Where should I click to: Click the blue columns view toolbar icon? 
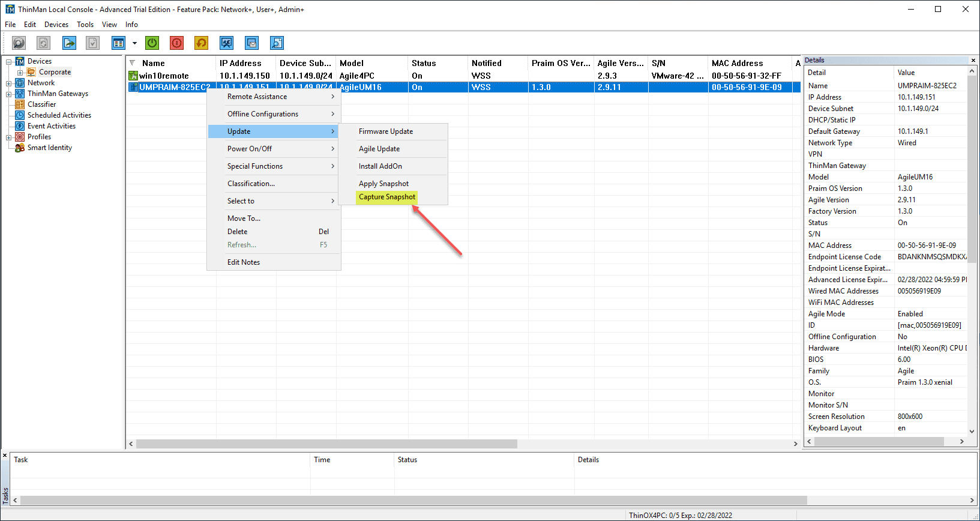click(x=118, y=43)
